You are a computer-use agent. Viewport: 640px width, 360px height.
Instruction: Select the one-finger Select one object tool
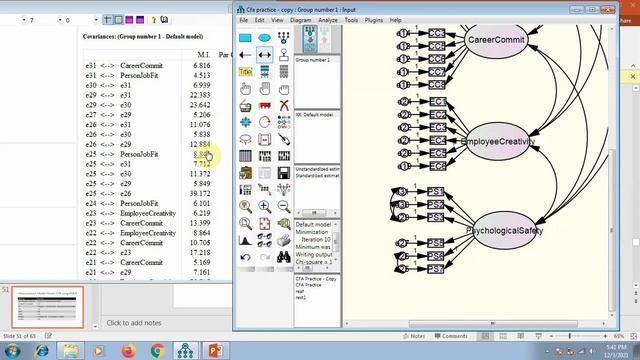(x=245, y=89)
